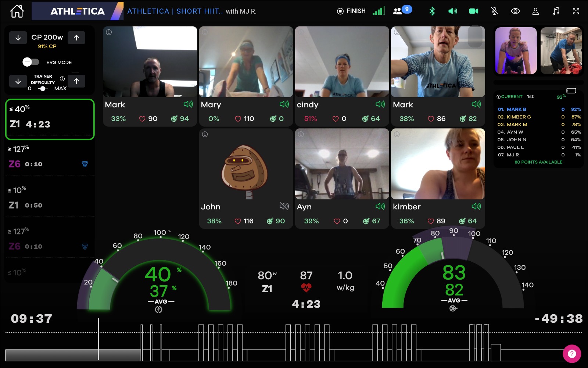The height and width of the screenshot is (368, 588).
Task: Click the Bluetooth devices icon
Action: 432,11
